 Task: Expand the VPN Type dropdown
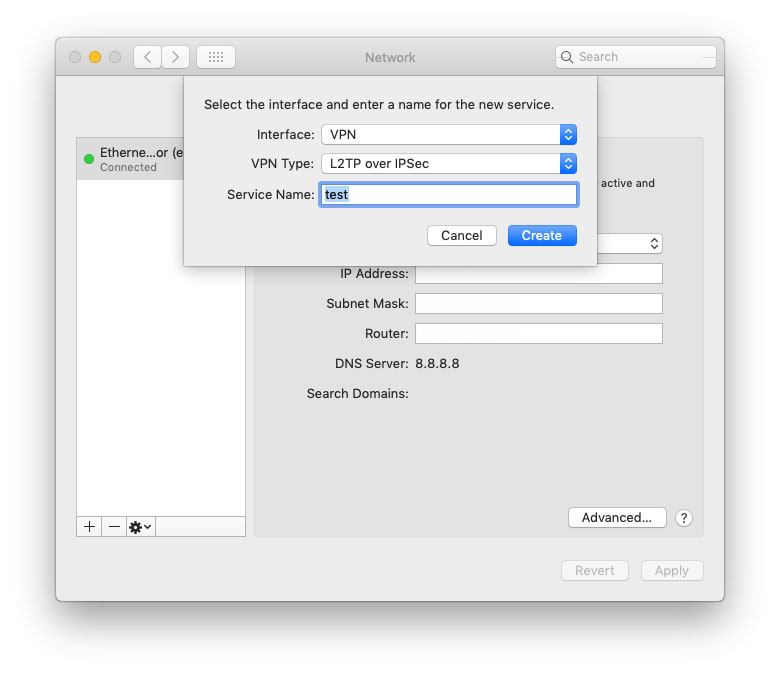tap(448, 163)
